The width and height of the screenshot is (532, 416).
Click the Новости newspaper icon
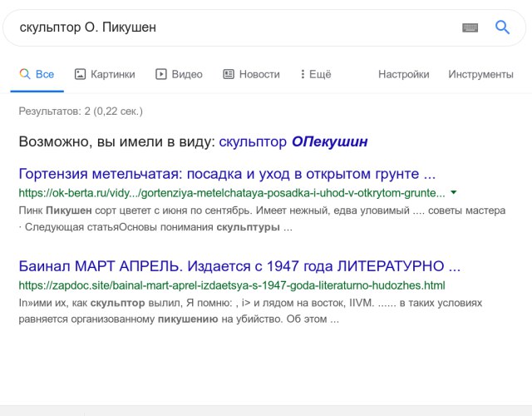coord(229,74)
